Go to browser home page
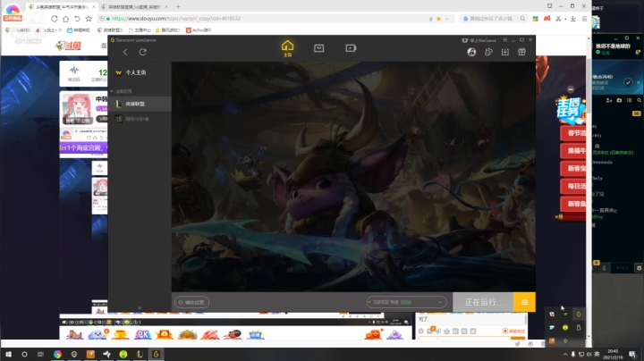The width and height of the screenshot is (644, 361). [x=65, y=19]
